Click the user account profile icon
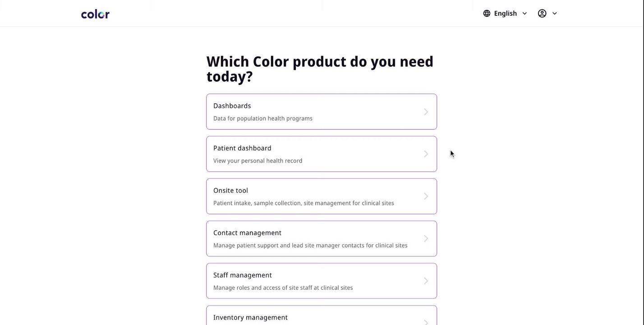 coord(542,14)
